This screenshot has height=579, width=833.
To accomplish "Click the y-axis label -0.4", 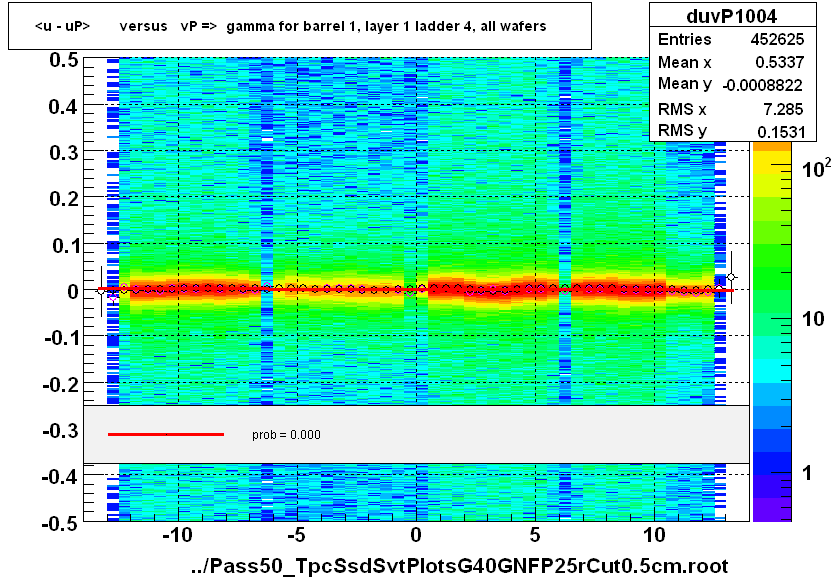I will pos(61,477).
